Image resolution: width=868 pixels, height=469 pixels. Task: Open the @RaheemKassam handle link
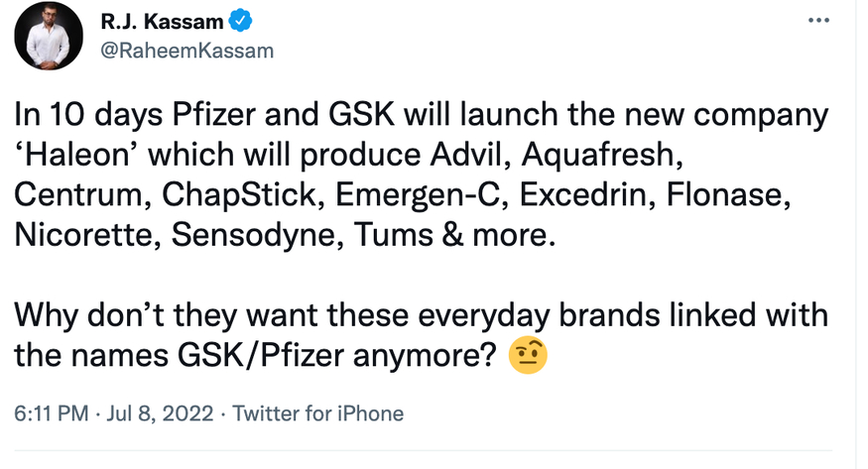coord(186,50)
